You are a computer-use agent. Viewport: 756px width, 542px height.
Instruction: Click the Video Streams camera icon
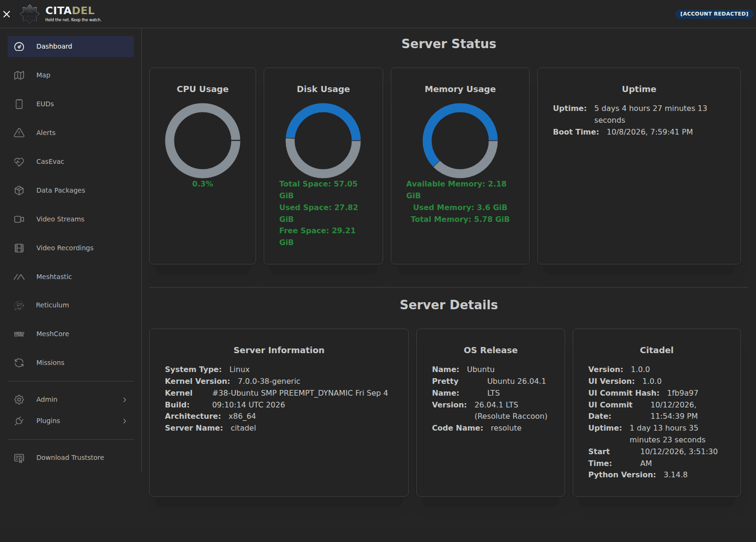(x=19, y=219)
